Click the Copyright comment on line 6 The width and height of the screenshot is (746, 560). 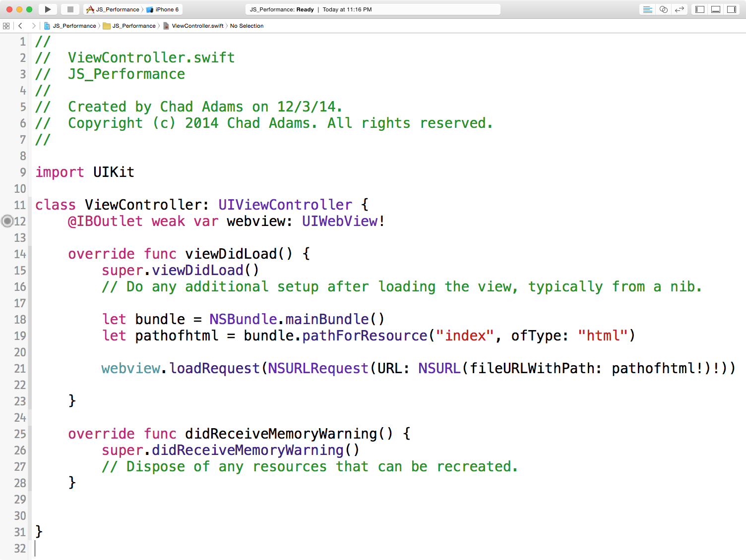click(x=264, y=123)
